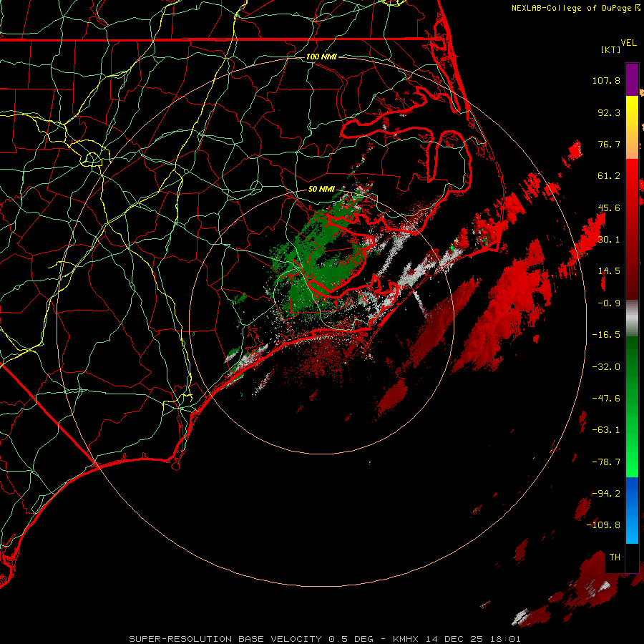Click the 50 NMI range ring label
Screen dimensions: 644x644
coord(321,189)
